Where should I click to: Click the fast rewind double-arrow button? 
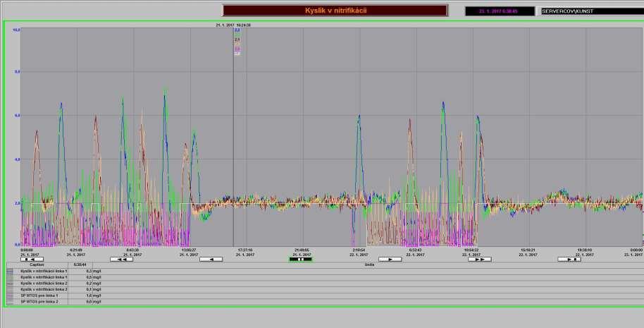pyautogui.click(x=122, y=260)
